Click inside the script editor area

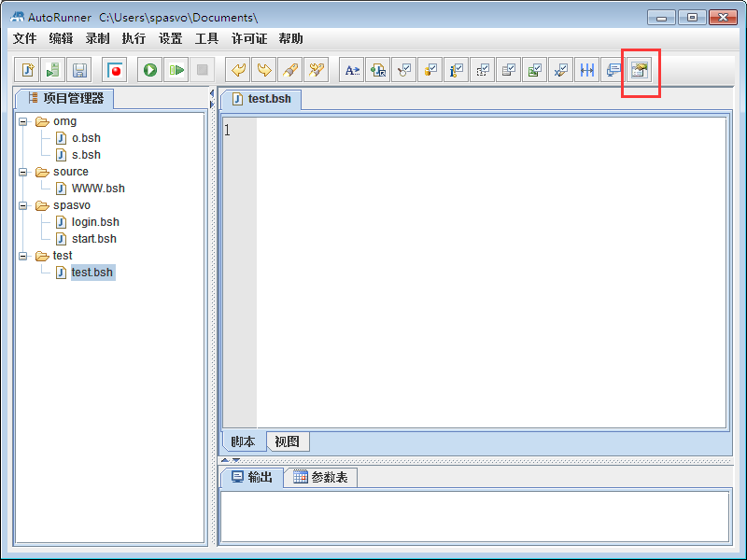tap(491, 273)
